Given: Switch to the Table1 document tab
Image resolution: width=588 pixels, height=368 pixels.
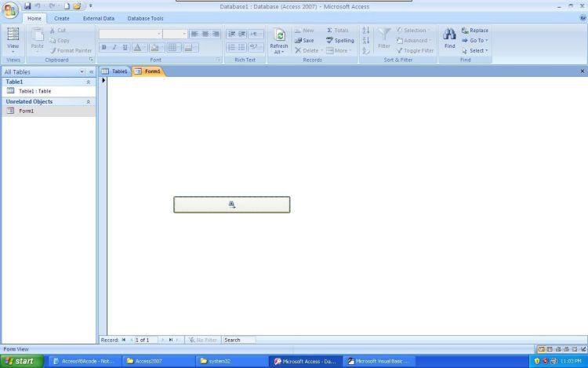Looking at the screenshot, I should coord(114,71).
